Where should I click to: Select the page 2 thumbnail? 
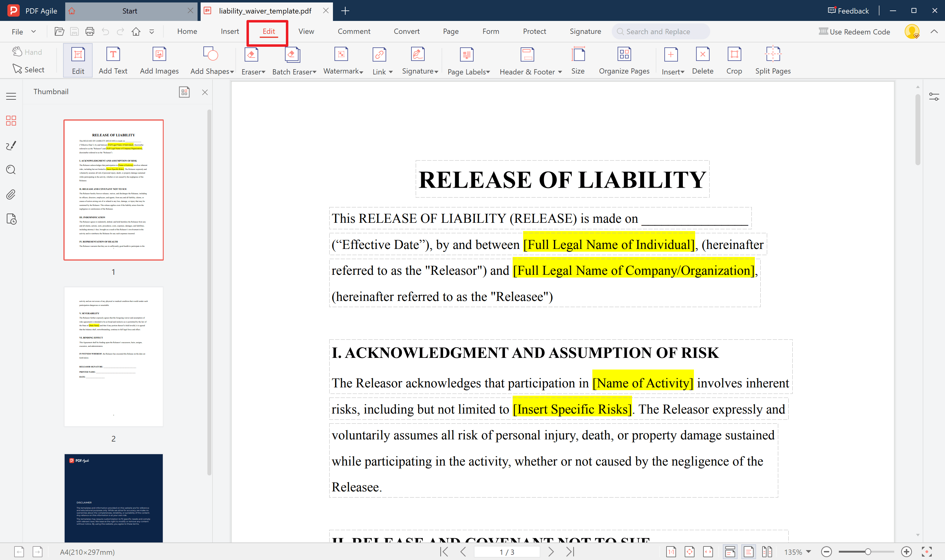pyautogui.click(x=113, y=357)
